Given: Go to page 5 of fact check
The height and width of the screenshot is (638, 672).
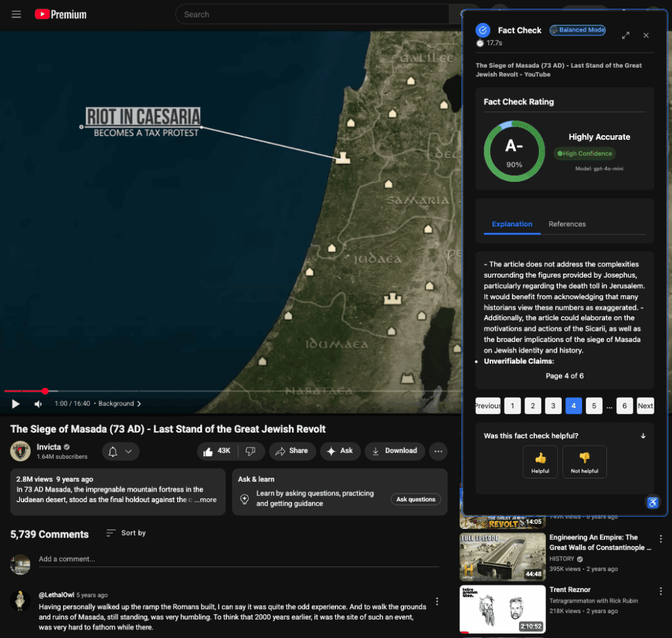Looking at the screenshot, I should [x=594, y=406].
